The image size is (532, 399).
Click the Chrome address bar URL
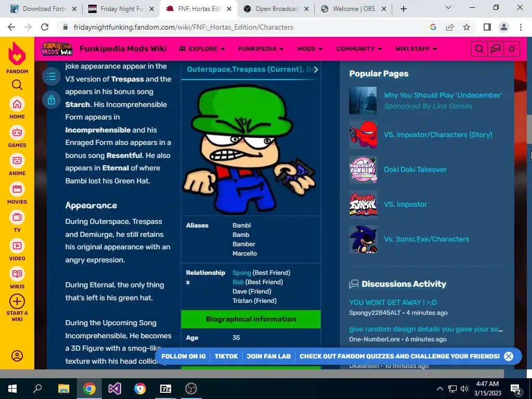[183, 27]
